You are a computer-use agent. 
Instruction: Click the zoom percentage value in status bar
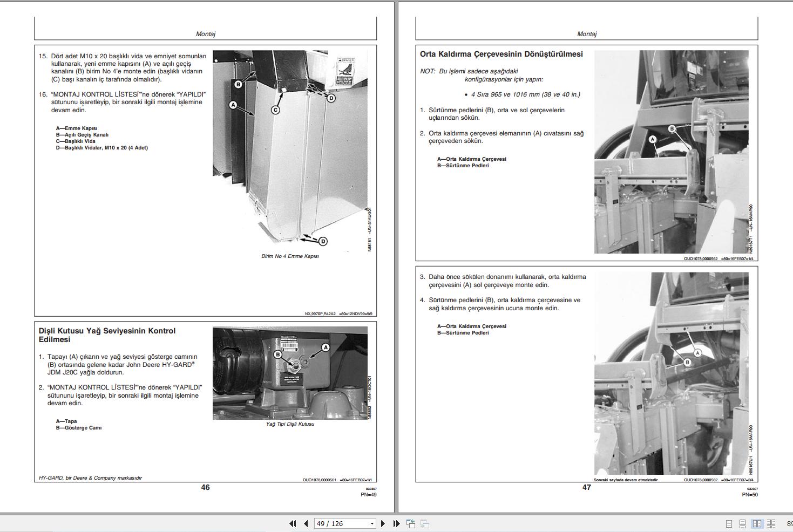pyautogui.click(x=789, y=523)
